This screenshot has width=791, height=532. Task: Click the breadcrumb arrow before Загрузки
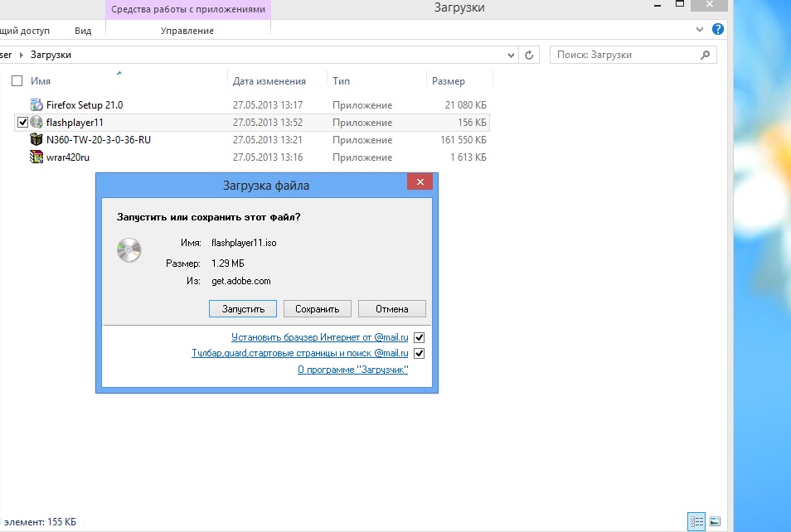(22, 55)
